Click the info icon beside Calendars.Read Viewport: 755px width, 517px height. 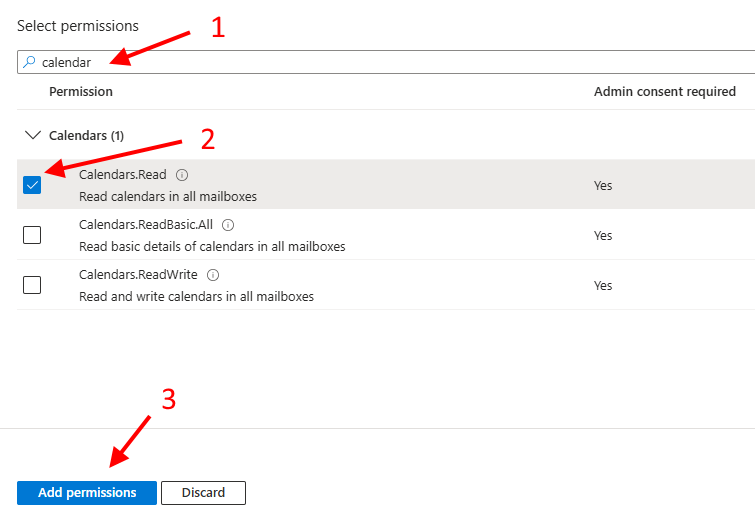click(x=182, y=175)
